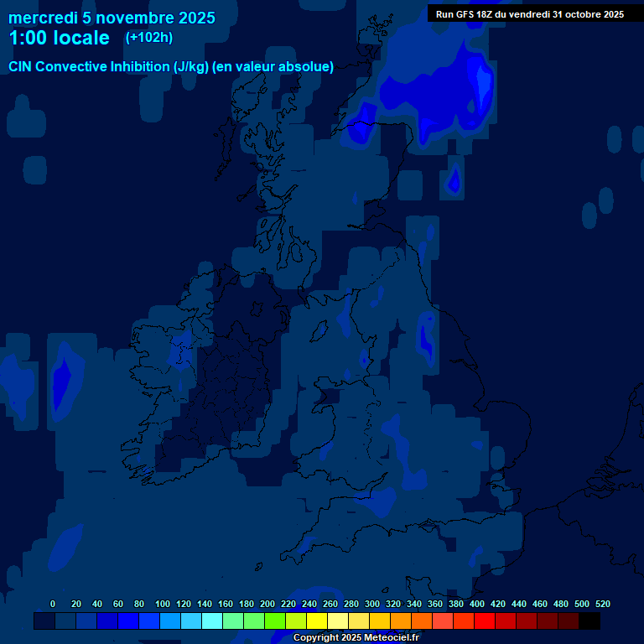The image size is (644, 644).
Task: Click the legend value label 260
Action: (x=330, y=604)
